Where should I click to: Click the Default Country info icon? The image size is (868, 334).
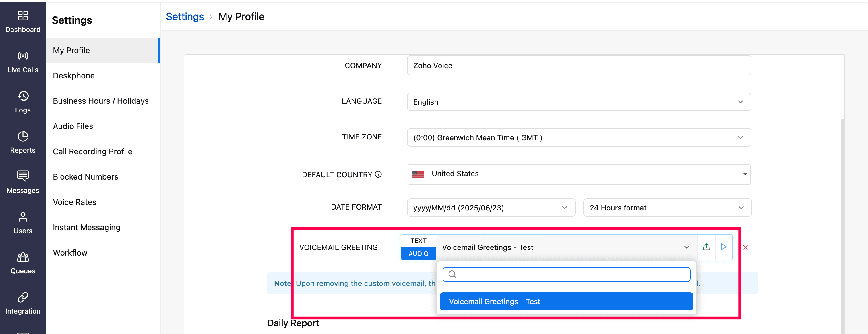pos(378,174)
